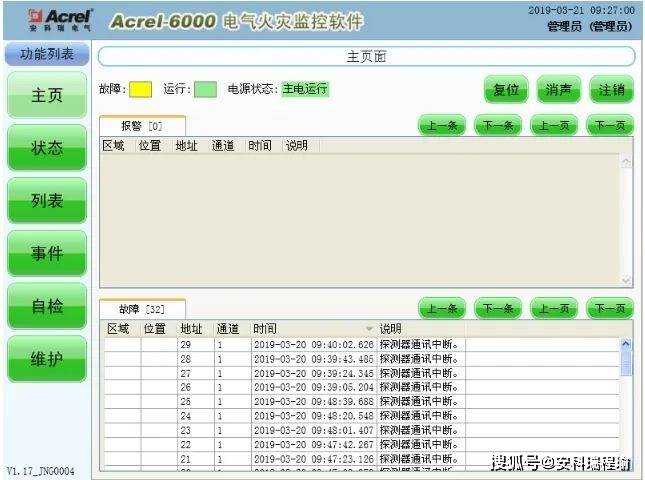Select the 报警 [0] alarm tab

point(142,126)
